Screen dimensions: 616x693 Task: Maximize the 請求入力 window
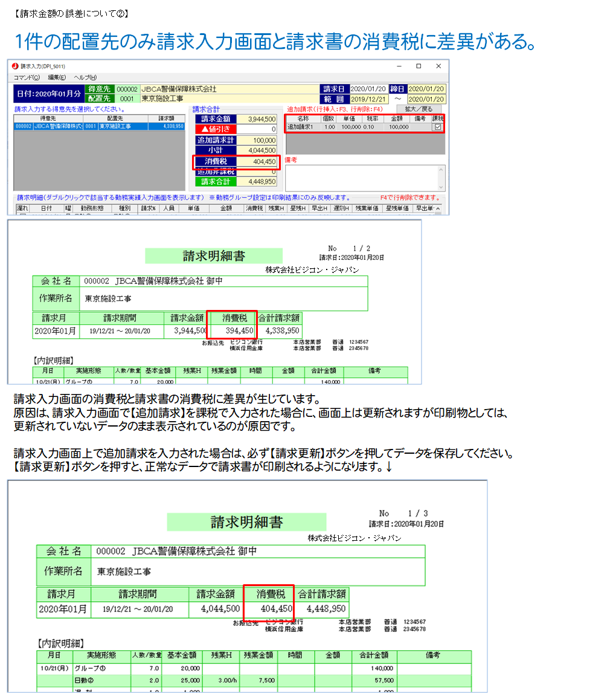tap(419, 66)
